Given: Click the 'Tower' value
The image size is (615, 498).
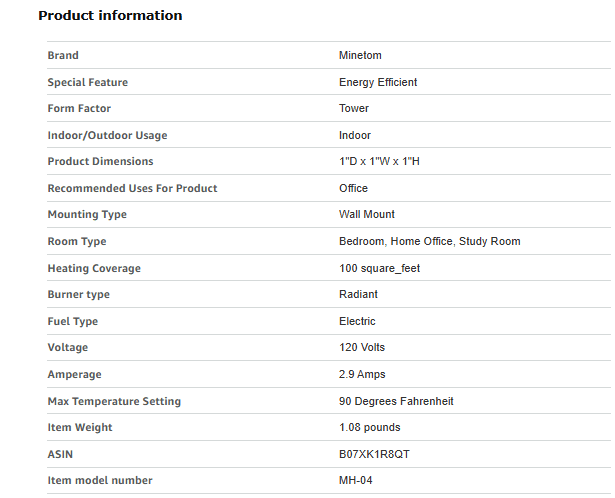Looking at the screenshot, I should click(354, 108).
